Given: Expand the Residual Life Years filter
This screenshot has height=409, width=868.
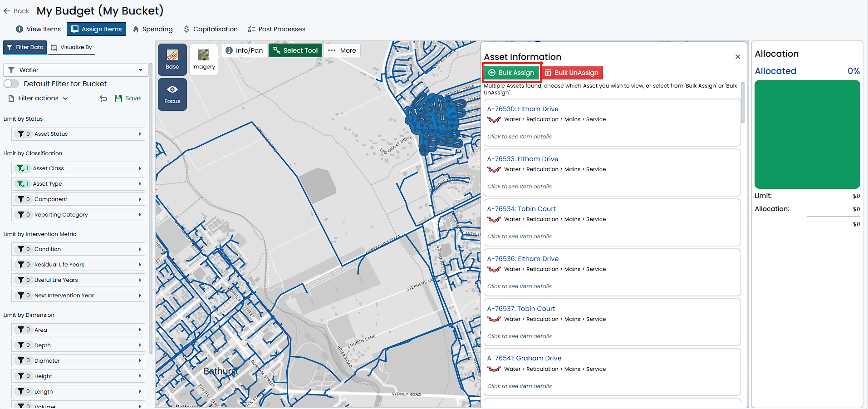Looking at the screenshot, I should [x=78, y=265].
